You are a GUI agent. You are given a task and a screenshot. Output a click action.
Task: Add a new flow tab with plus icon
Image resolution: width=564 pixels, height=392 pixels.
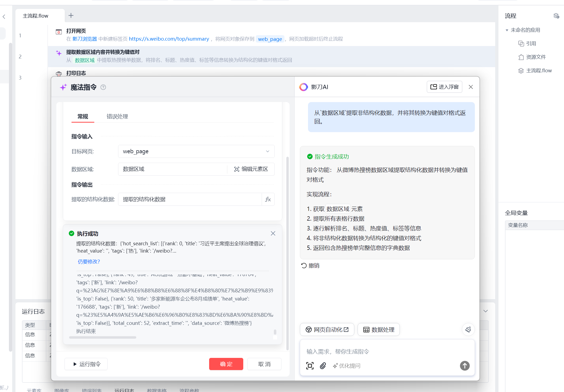click(x=71, y=16)
